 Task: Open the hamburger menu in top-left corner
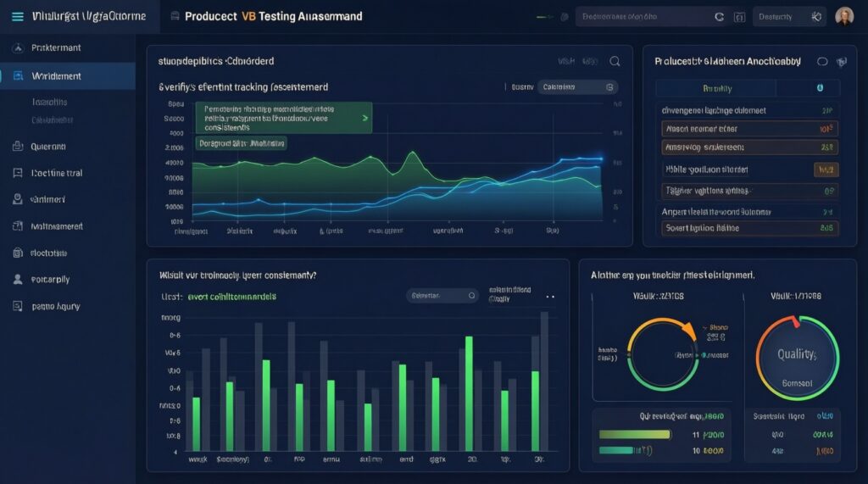coord(17,16)
